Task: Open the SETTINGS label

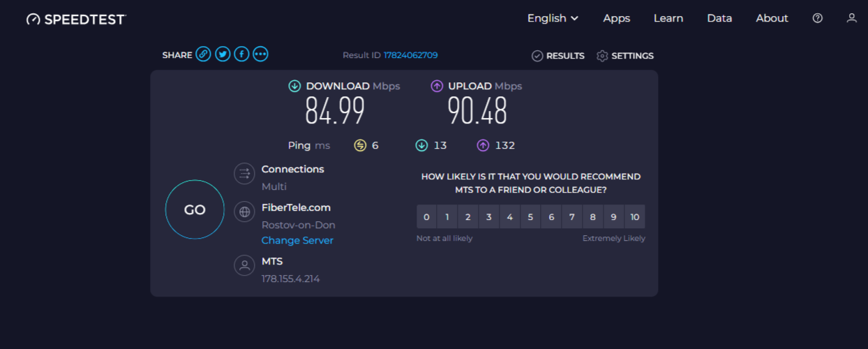Action: (x=632, y=56)
